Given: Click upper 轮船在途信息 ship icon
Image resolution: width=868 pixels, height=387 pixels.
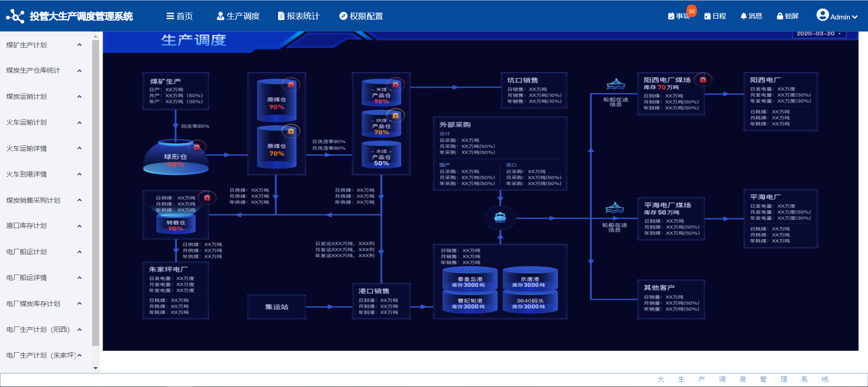Looking at the screenshot, I should click(616, 84).
